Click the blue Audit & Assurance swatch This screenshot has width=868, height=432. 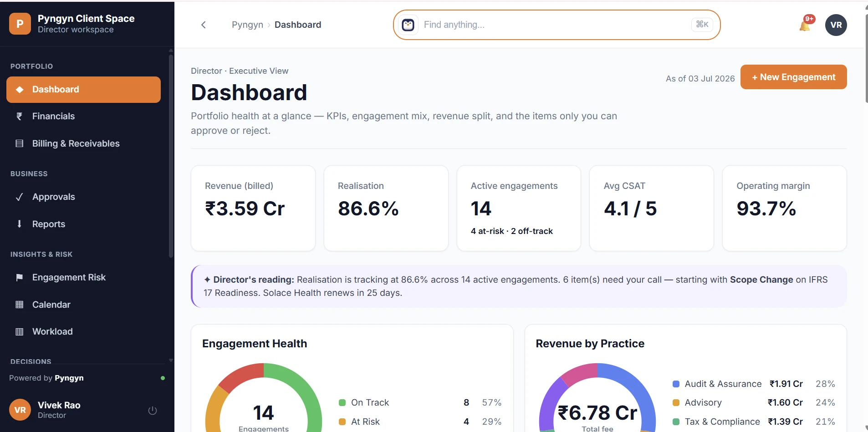[676, 384]
